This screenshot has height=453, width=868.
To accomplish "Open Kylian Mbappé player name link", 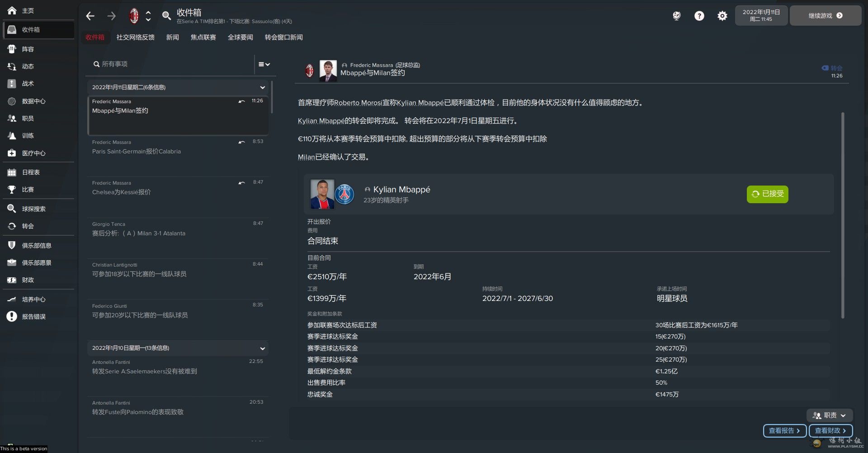I will click(x=401, y=190).
